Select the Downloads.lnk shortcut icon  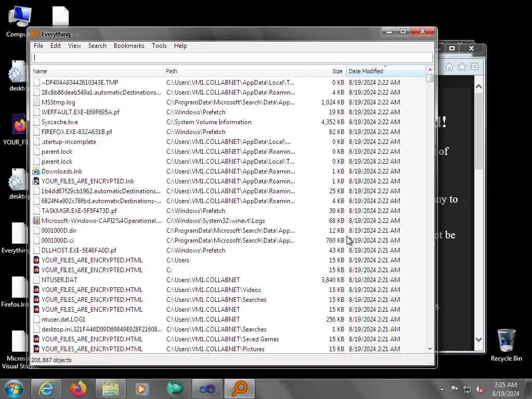(36, 171)
